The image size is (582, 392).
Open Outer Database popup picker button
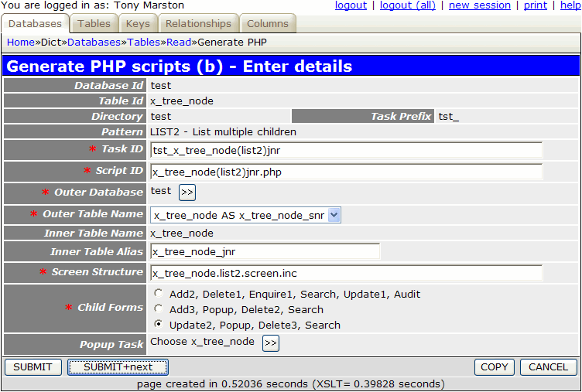[187, 193]
